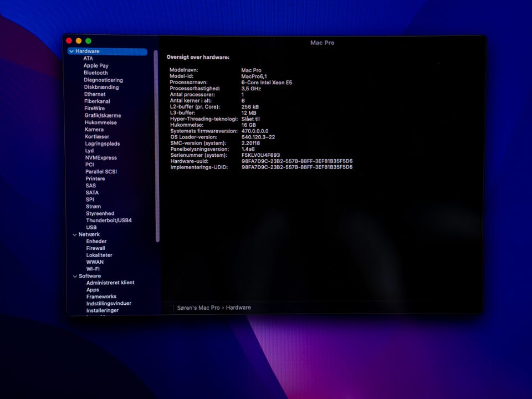Click the Oversigt over hardware heading
This screenshot has width=532, height=399.
pyautogui.click(x=198, y=57)
